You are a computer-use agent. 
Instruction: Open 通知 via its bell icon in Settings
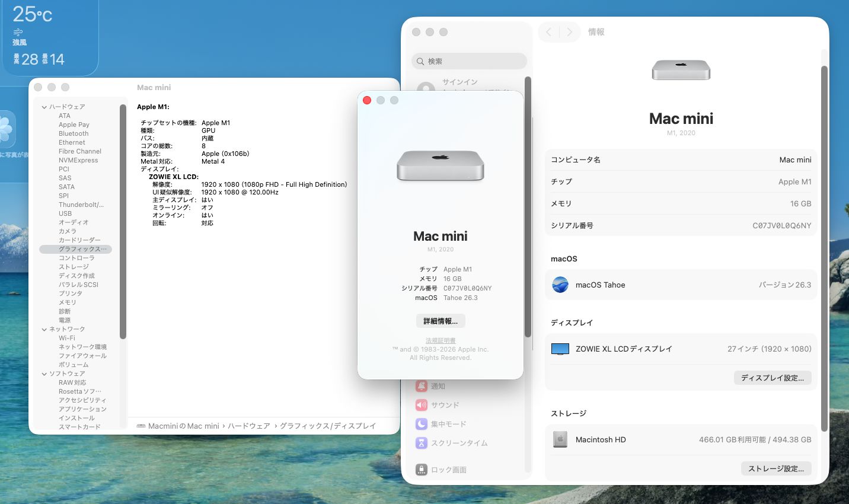point(422,386)
